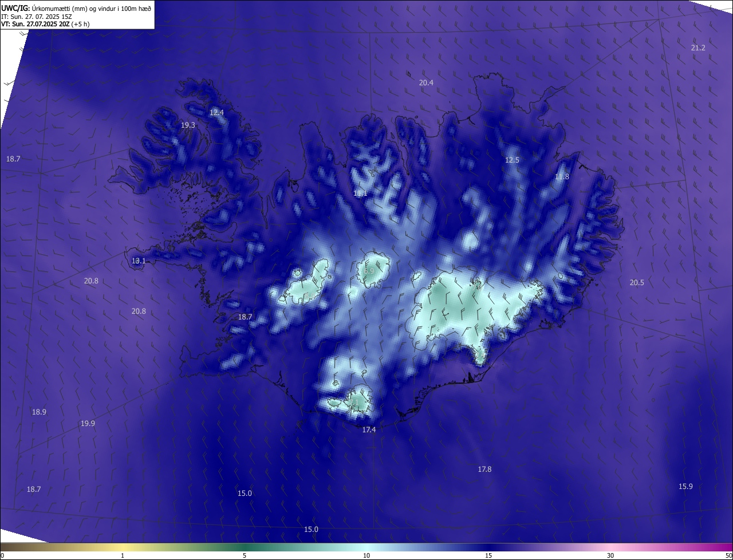Click the color scale tick label 5
The image size is (733, 560).
[x=245, y=555]
